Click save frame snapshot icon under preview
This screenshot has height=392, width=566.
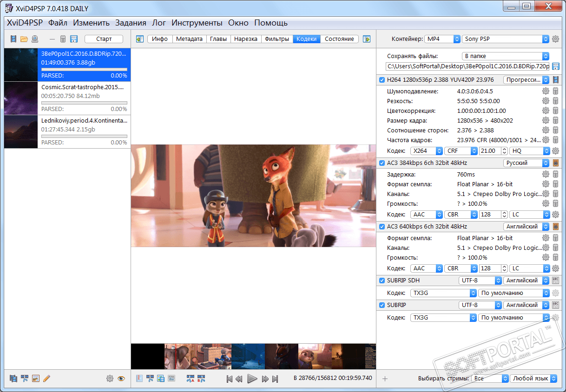click(160, 379)
